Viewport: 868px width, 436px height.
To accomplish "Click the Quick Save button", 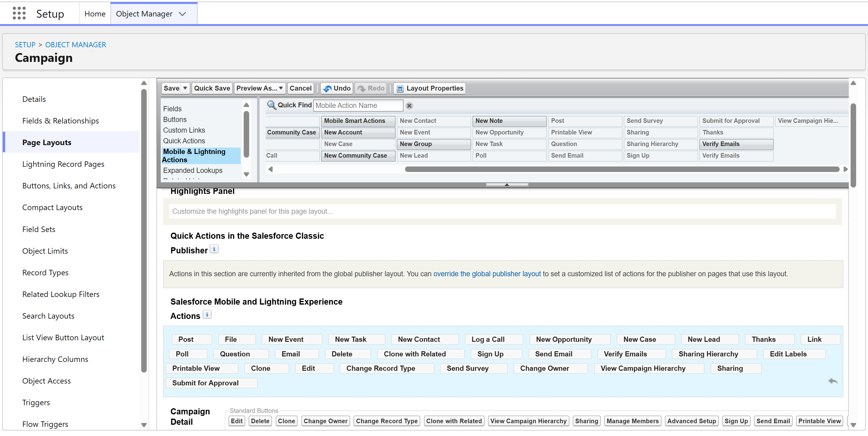I will 212,88.
